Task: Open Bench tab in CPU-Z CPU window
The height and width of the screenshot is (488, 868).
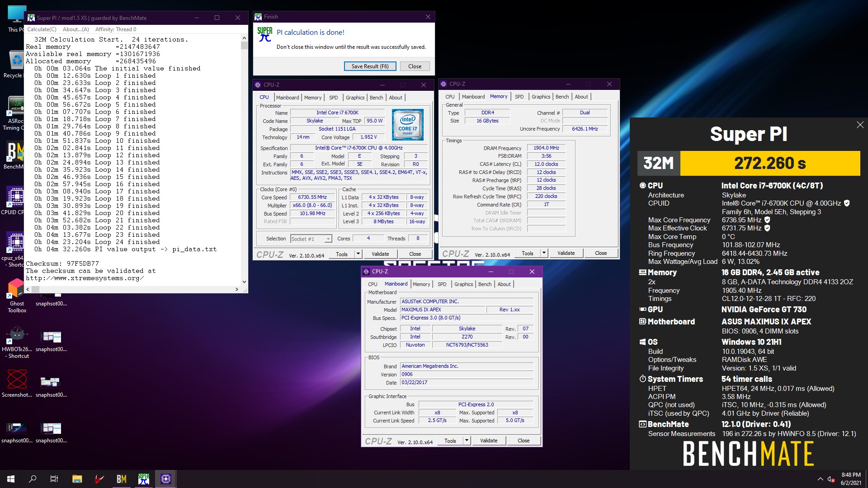Action: pos(377,98)
